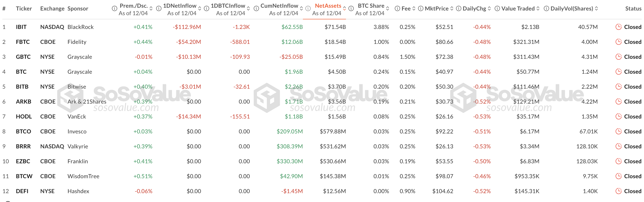Open info tooltip for Prem./Dsc. column
The width and height of the screenshot is (644, 202).
114,8
